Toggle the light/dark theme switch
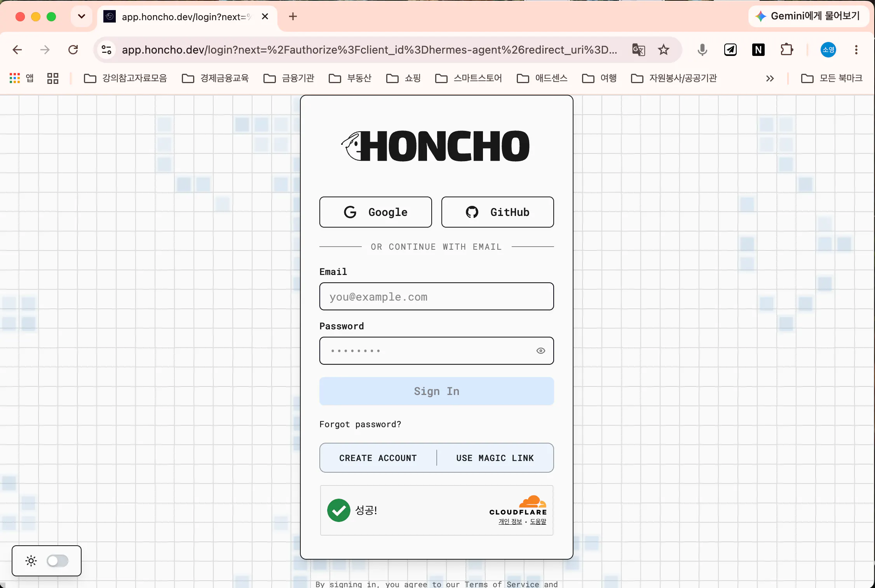Image resolution: width=875 pixels, height=588 pixels. [58, 561]
